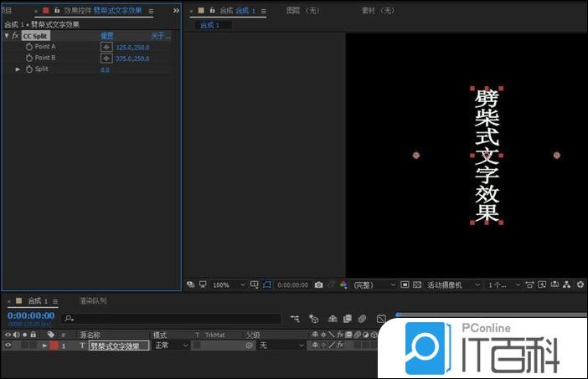Toggle the transparency grid in the viewer

coord(416,285)
